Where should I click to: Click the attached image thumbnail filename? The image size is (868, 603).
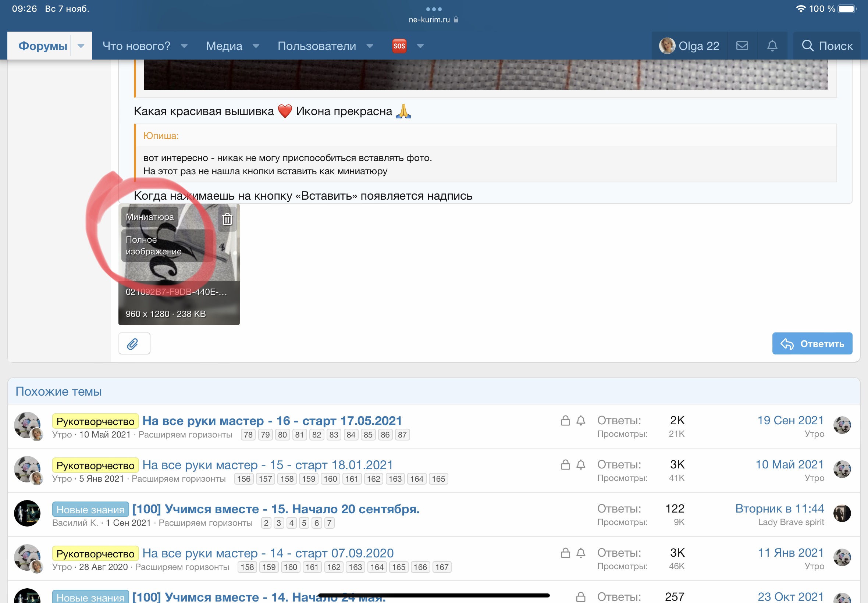pos(176,292)
